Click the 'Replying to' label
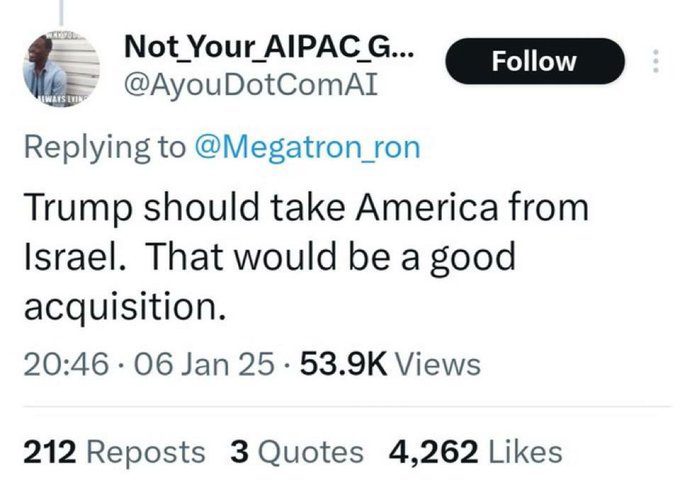Viewport: 680px width, 483px height. 103,147
